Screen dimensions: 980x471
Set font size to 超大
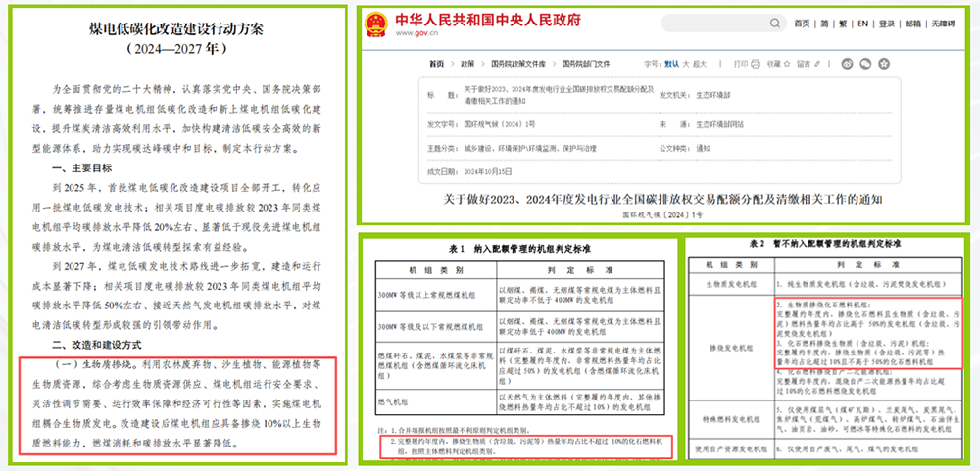(700, 64)
